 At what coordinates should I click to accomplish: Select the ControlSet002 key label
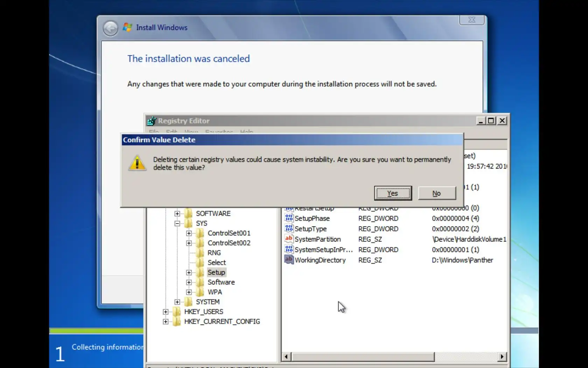click(x=229, y=243)
